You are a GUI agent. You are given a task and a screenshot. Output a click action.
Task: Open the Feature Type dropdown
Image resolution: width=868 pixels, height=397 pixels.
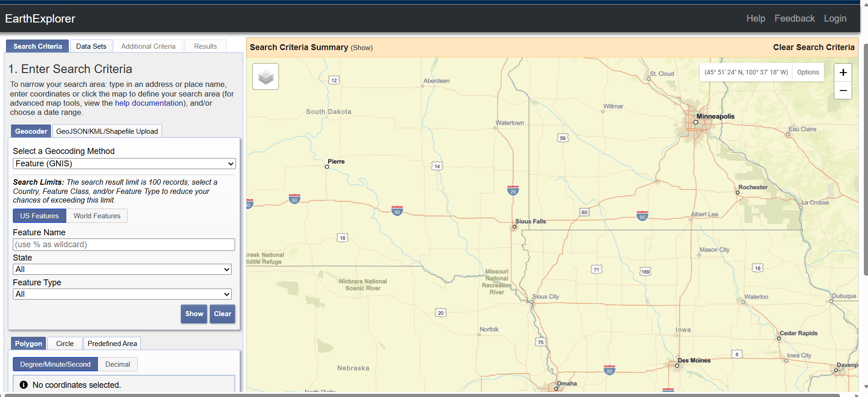click(122, 294)
